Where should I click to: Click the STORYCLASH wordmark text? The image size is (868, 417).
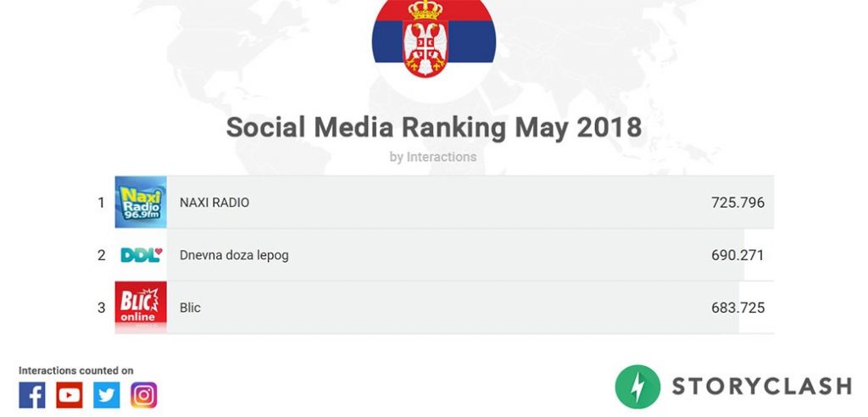(x=762, y=386)
